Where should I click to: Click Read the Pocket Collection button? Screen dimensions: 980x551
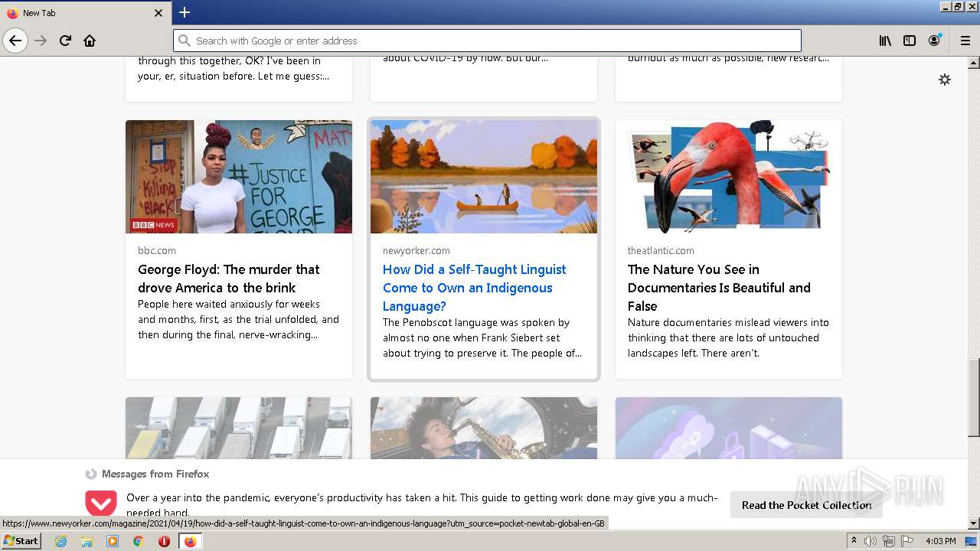[x=806, y=505]
